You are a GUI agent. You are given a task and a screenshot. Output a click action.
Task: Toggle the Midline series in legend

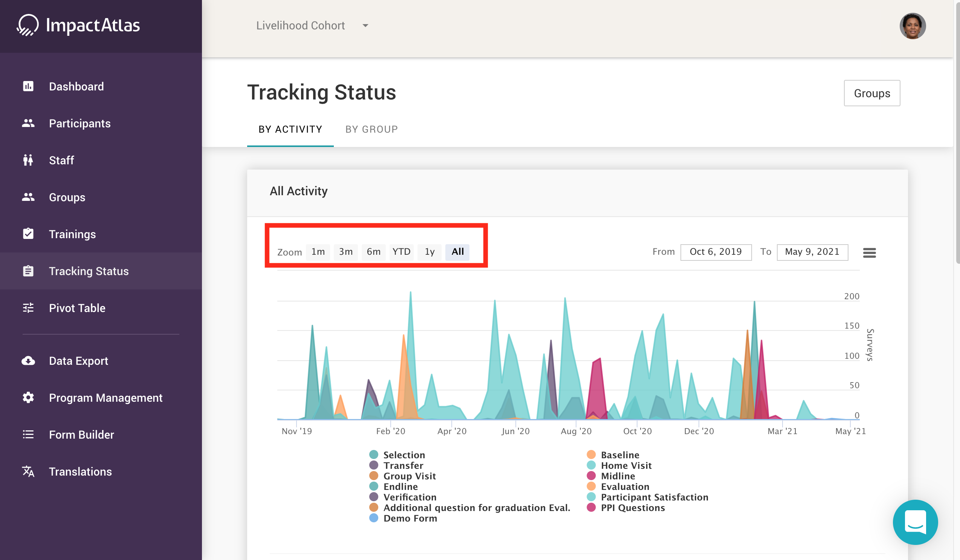pos(618,476)
